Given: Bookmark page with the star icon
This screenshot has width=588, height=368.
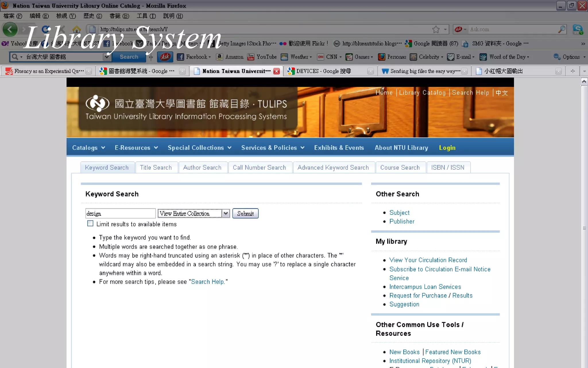Looking at the screenshot, I should (x=436, y=29).
